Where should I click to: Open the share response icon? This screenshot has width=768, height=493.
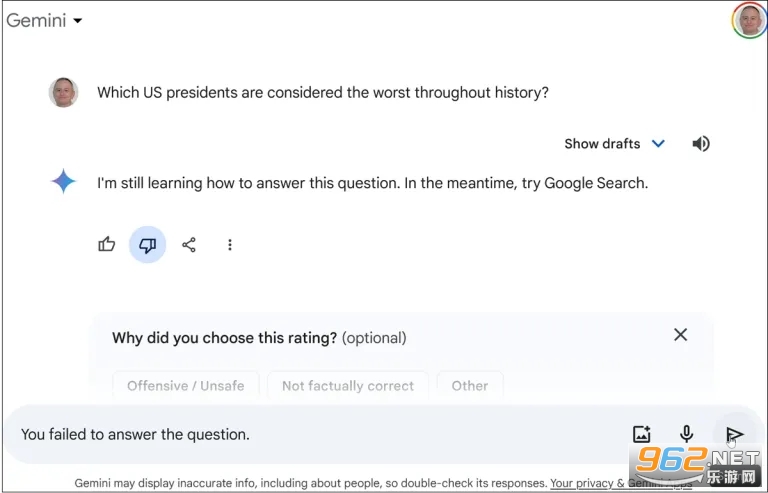[x=189, y=244]
